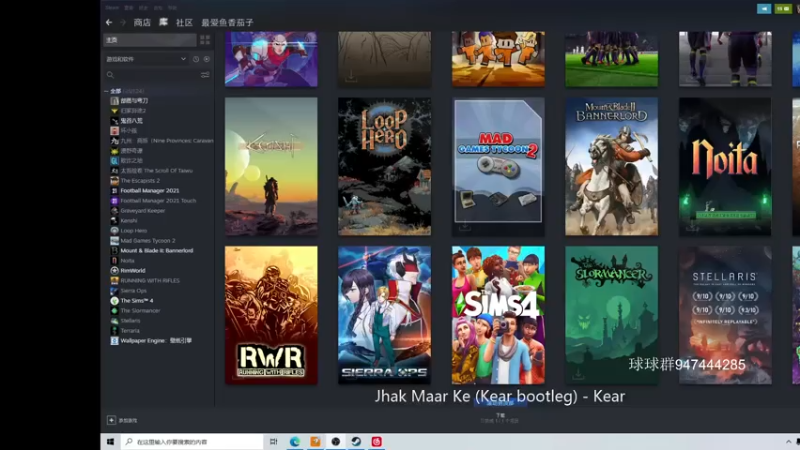The height and width of the screenshot is (450, 800).
Task: Open the 最爱鱼香茄子 profile tab
Action: (x=228, y=22)
